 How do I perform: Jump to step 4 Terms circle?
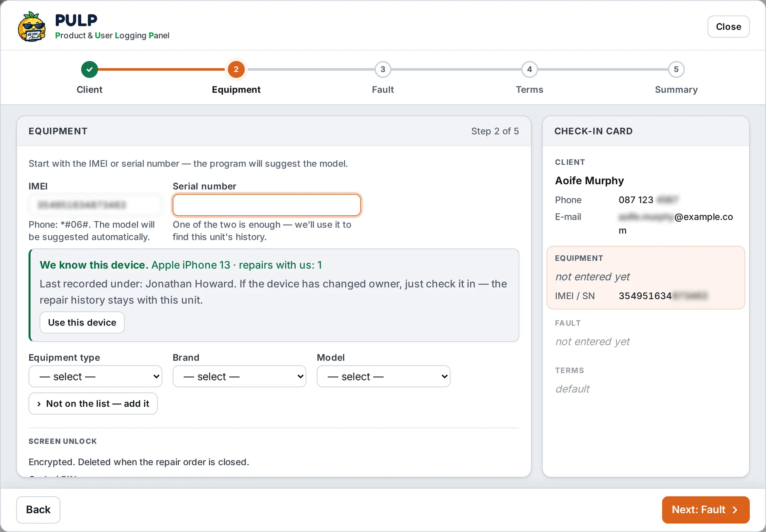pyautogui.click(x=529, y=69)
